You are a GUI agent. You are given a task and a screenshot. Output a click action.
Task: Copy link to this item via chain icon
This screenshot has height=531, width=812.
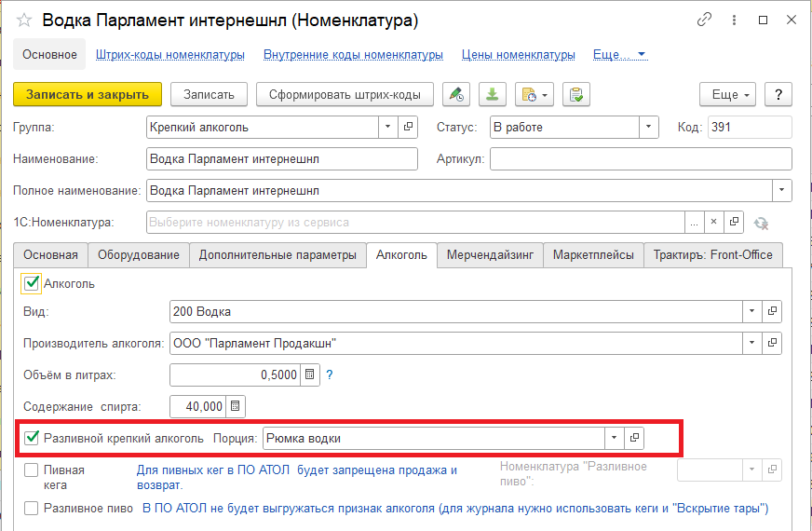click(705, 20)
